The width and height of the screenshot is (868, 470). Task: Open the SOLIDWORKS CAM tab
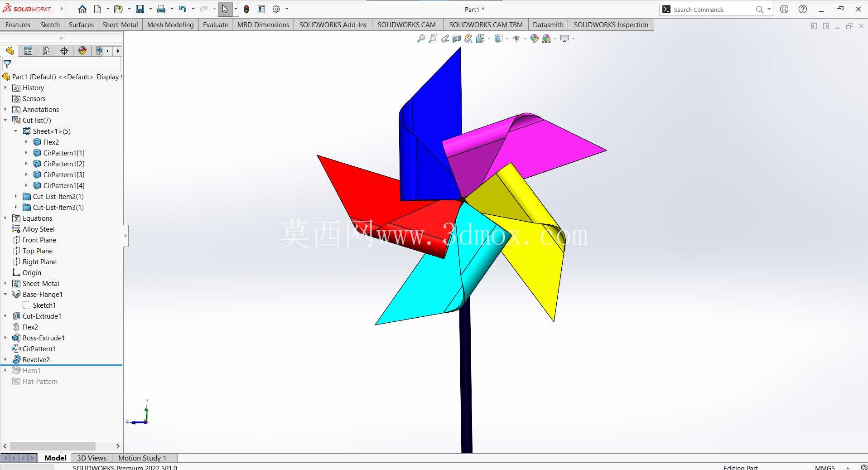pos(407,25)
